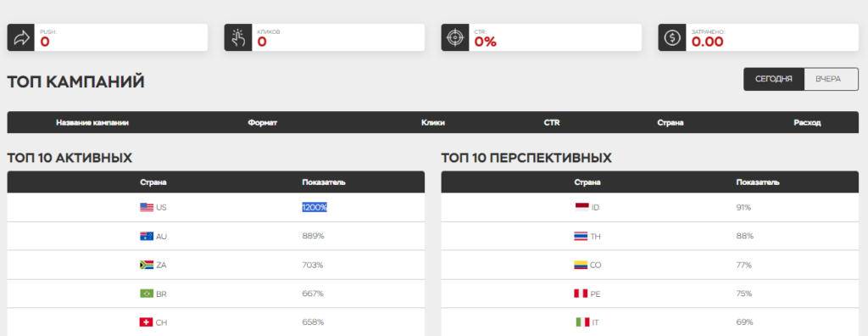Image resolution: width=868 pixels, height=336 pixels.
Task: Sort by Клики column header
Action: 433,122
